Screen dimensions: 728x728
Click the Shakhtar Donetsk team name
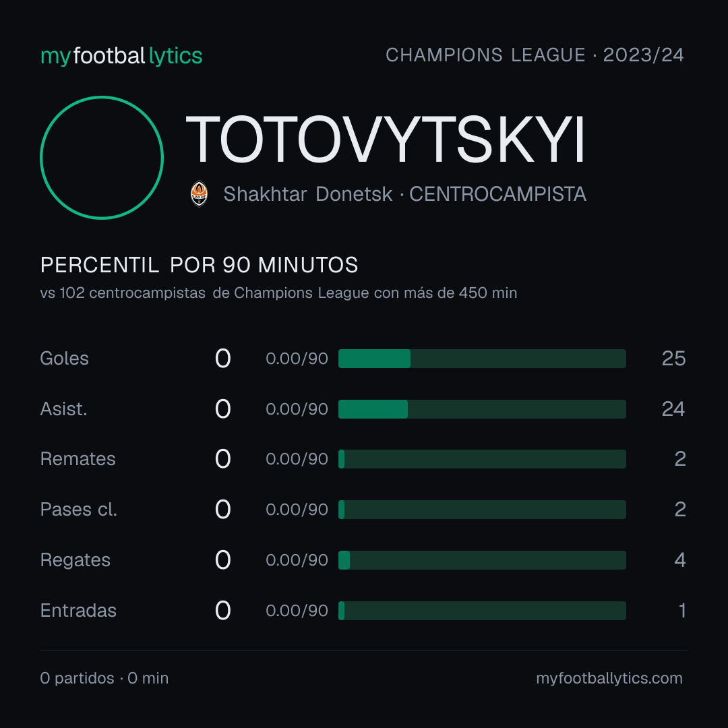pos(308,194)
